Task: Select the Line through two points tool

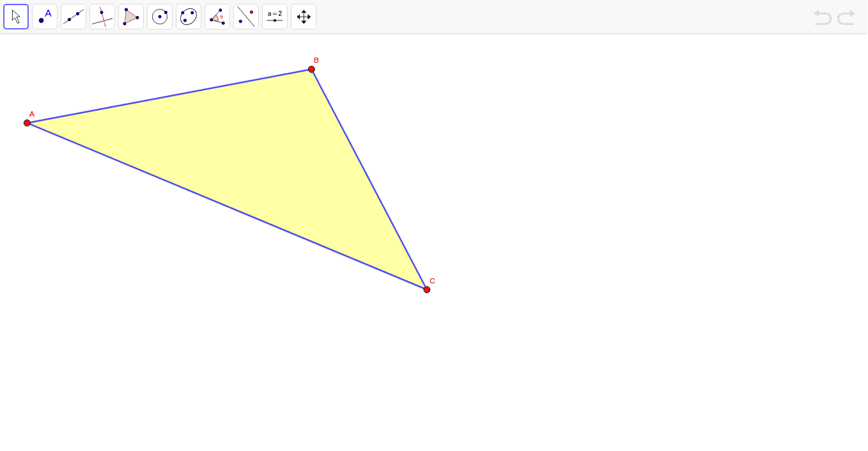Action: 74,17
